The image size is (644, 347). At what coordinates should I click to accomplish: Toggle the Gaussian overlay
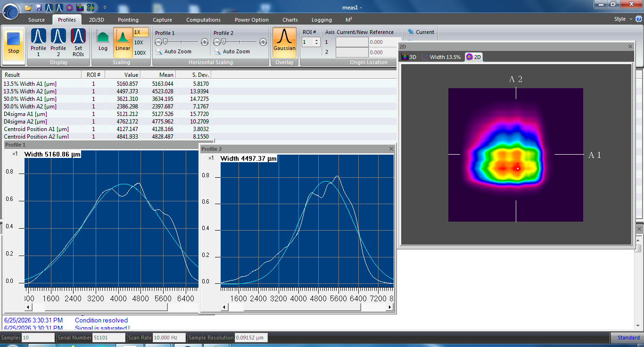tap(285, 42)
